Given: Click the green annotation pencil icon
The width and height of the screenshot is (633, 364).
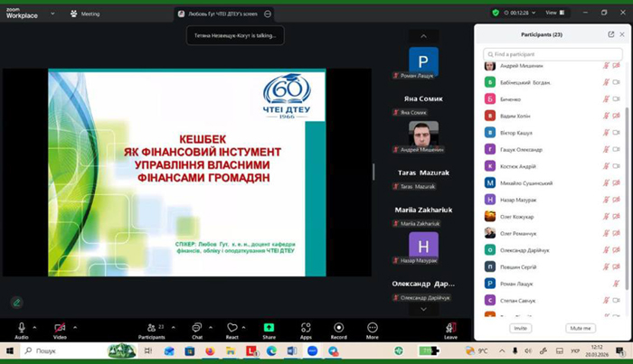Looking at the screenshot, I should (16, 303).
